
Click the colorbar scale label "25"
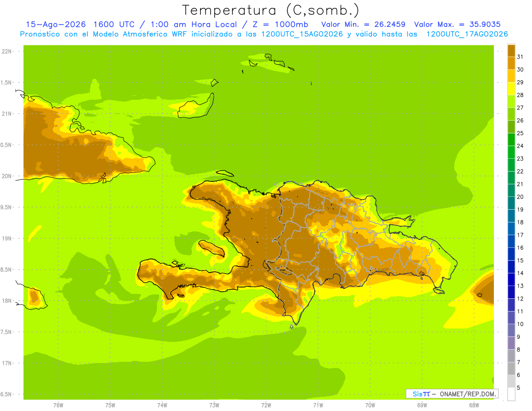[520, 133]
